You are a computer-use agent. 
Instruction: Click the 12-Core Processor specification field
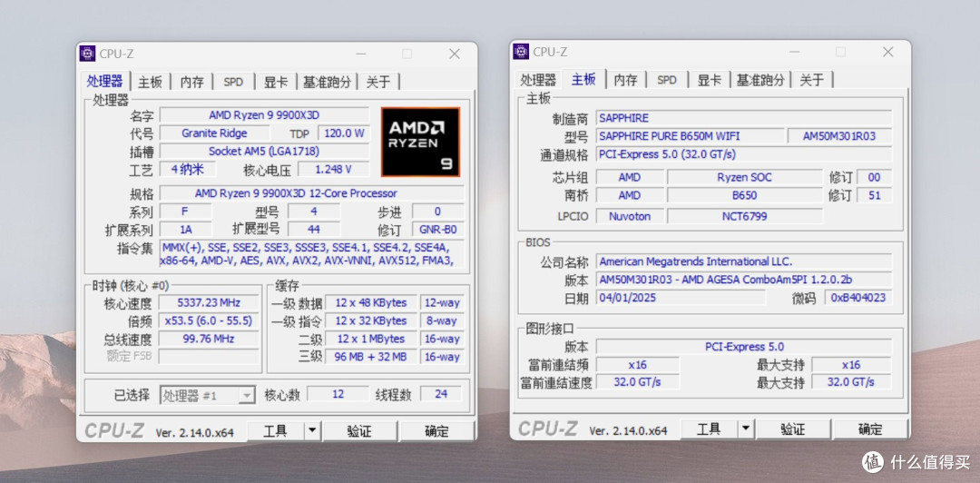tap(311, 193)
